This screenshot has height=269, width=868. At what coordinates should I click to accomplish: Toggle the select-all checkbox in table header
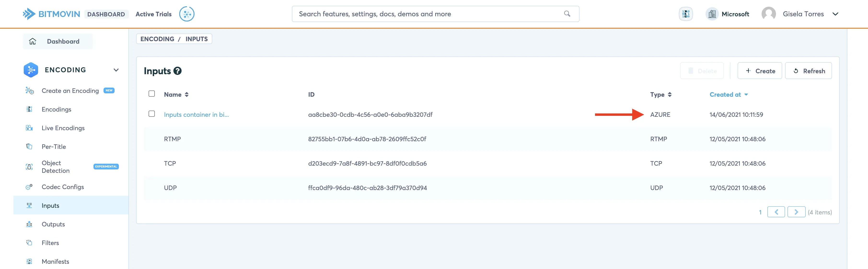point(152,94)
